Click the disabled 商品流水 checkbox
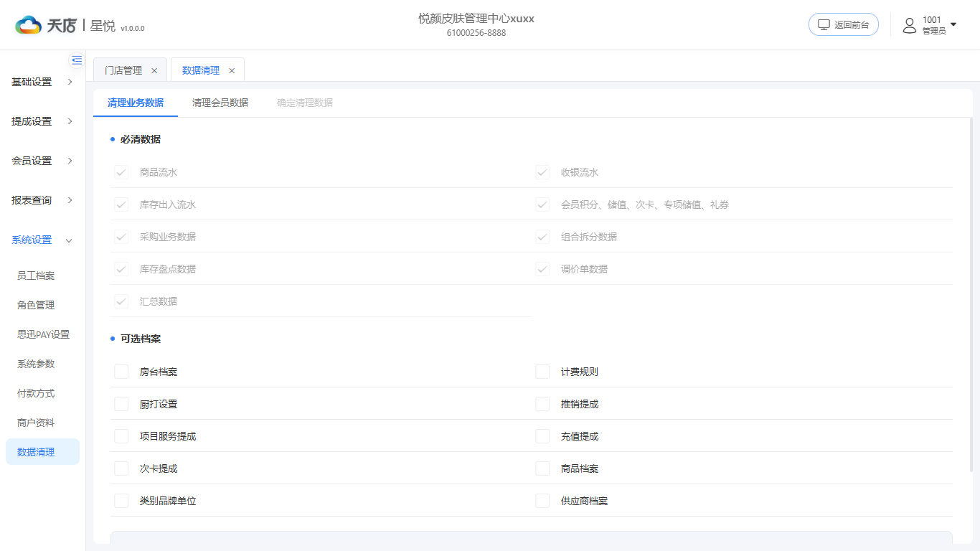 [x=121, y=172]
